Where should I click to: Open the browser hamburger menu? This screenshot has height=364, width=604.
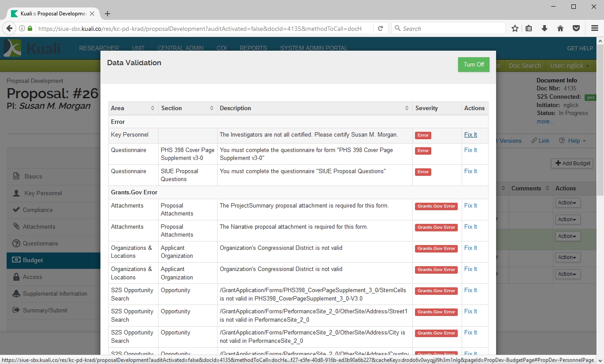coord(594,29)
